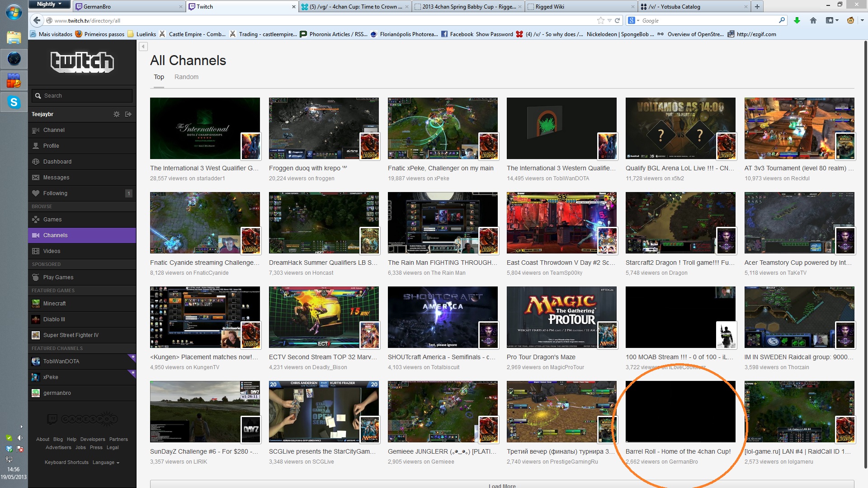Open account settings gear next to Teejaybr
868x488 pixels.
tap(117, 114)
